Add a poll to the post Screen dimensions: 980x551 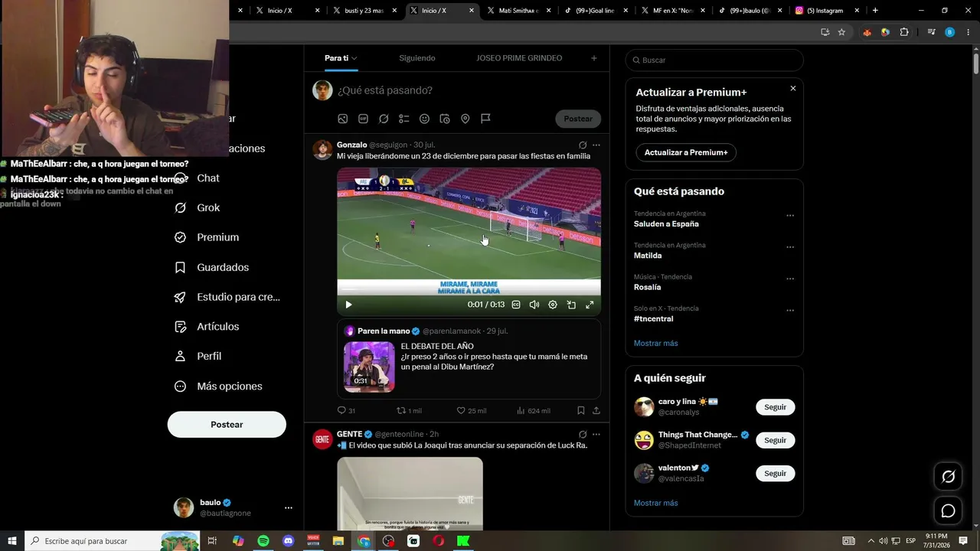point(404,119)
